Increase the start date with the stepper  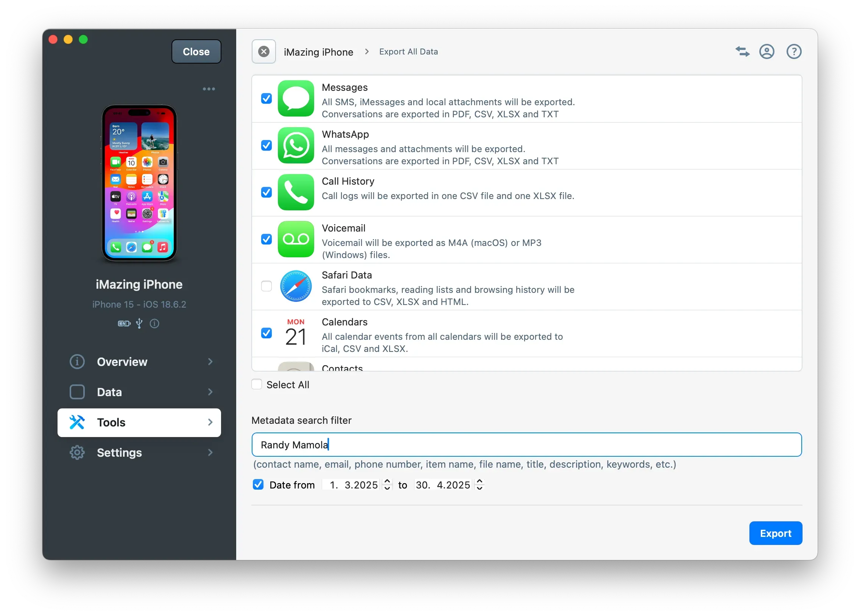tap(387, 481)
